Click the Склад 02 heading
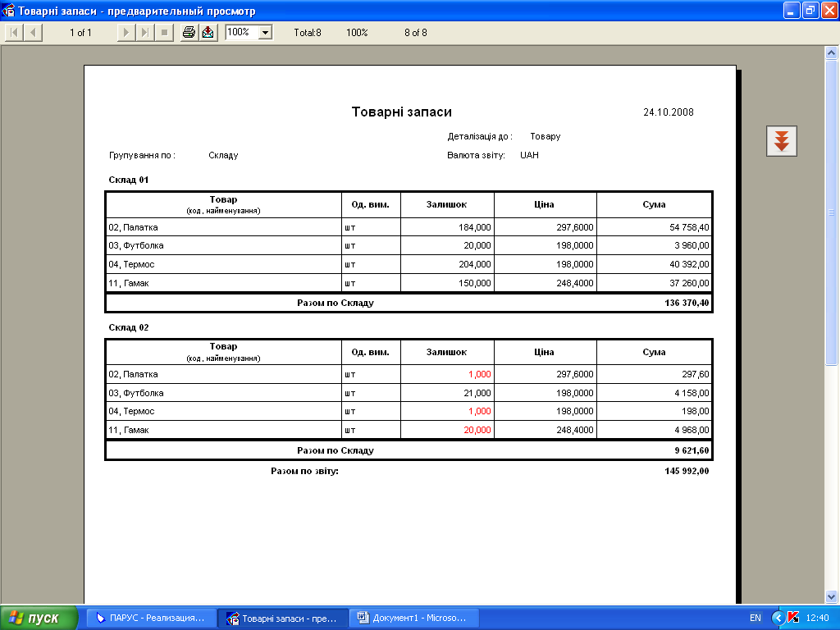 point(129,327)
